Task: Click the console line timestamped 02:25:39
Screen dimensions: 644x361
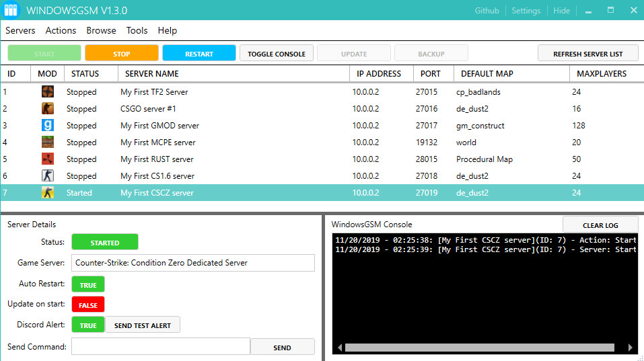Action: click(485, 249)
